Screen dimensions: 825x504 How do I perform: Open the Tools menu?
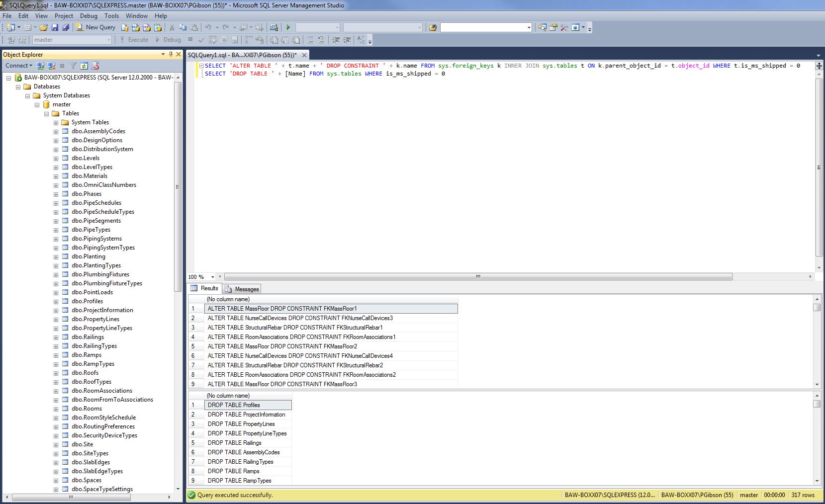point(111,15)
